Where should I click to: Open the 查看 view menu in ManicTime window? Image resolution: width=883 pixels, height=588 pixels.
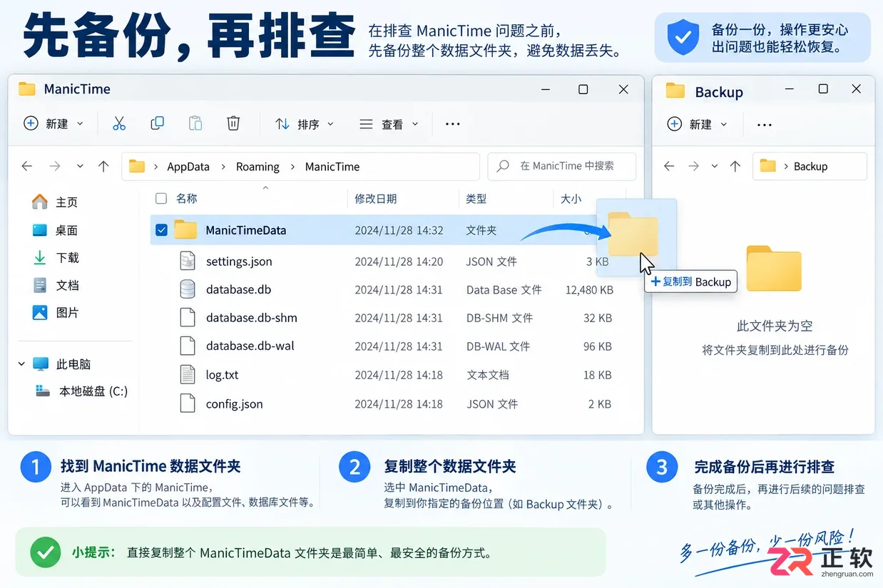point(389,124)
